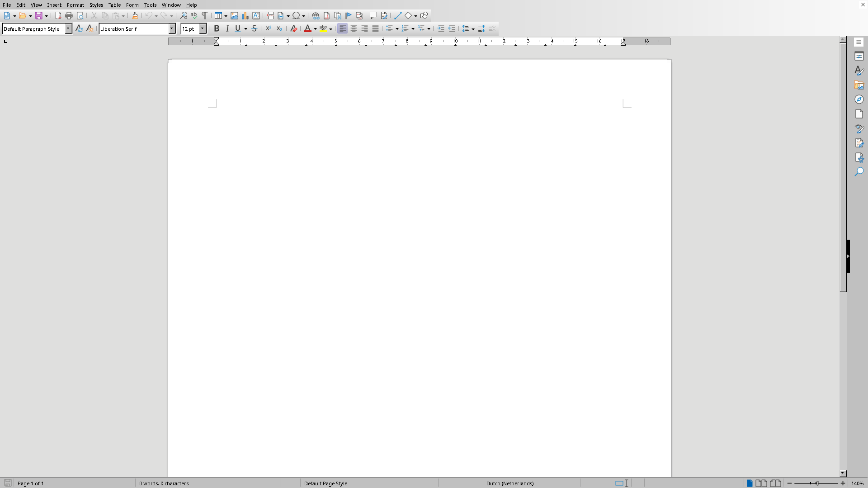
Task: Open the Styles menu
Action: (96, 5)
